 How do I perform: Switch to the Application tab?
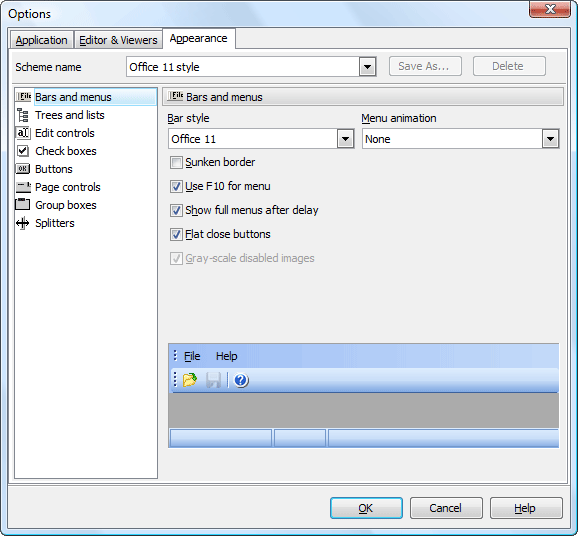pos(41,40)
